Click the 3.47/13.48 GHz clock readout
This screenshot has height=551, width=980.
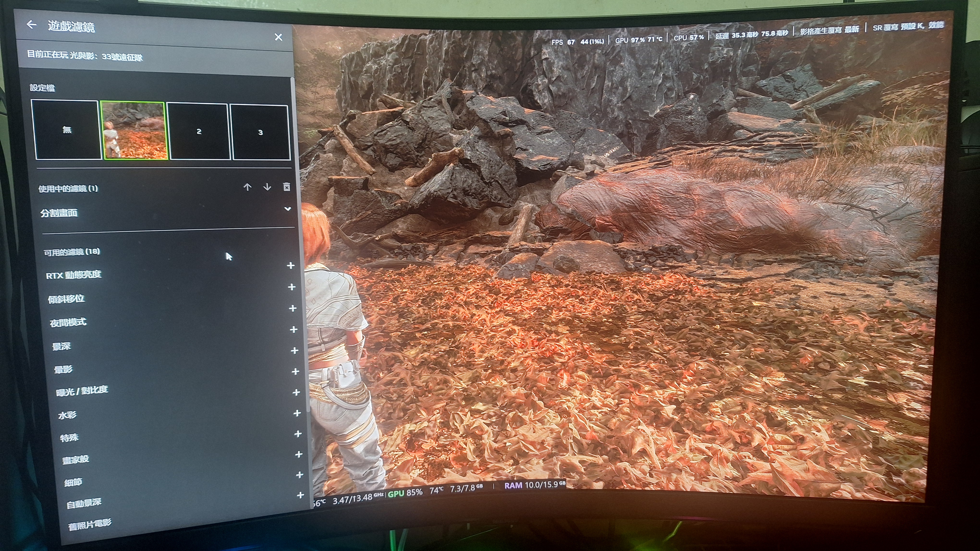(358, 498)
